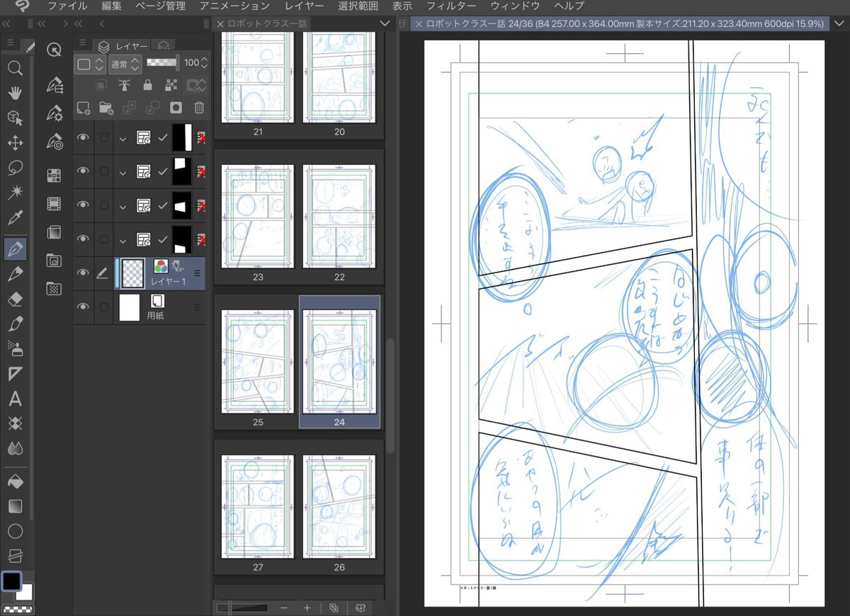Screen dimensions: 850x616
Task: Hide the 用紙 paper layer
Action: (x=83, y=307)
